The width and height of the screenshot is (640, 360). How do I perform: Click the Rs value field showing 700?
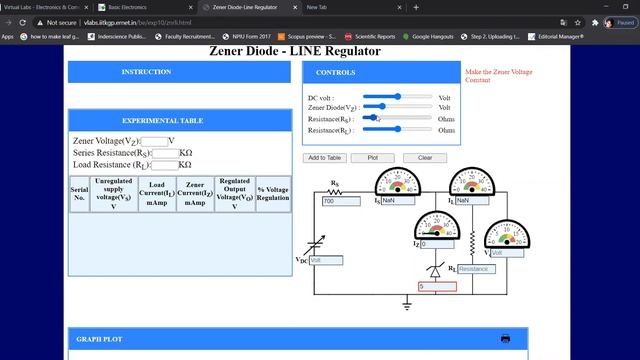341,201
